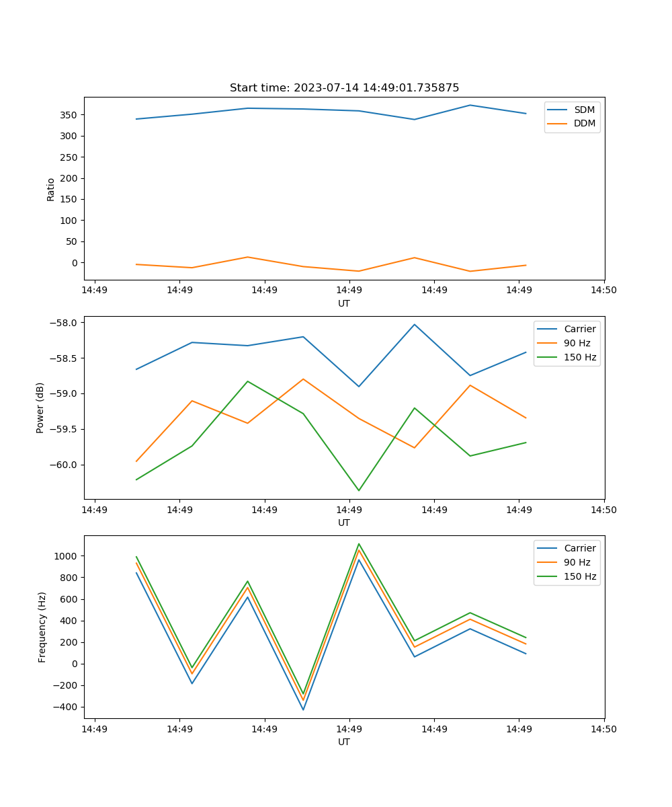Click the green 150 Hz swatch in Power legend
Image resolution: width=672 pixels, height=807 pixels.
coord(547,357)
